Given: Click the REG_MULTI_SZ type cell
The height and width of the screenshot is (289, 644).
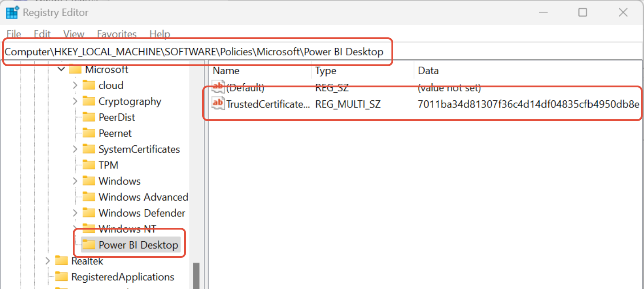Looking at the screenshot, I should click(x=348, y=104).
